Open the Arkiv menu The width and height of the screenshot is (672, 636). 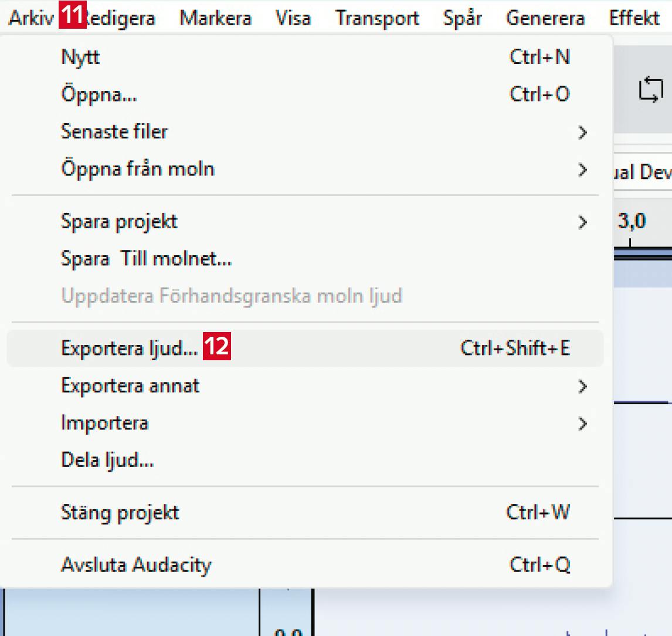point(30,18)
